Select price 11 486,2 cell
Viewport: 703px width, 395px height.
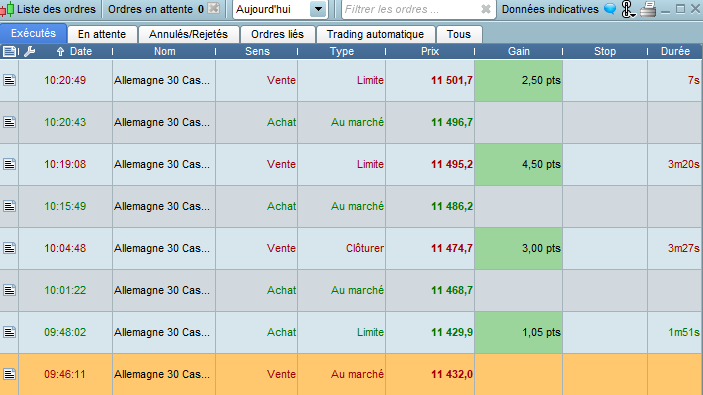pyautogui.click(x=430, y=206)
